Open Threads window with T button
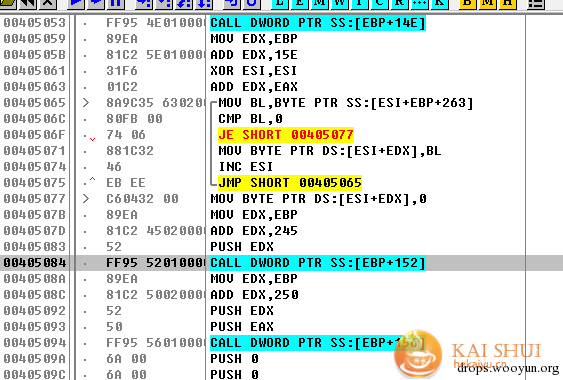This screenshot has height=380, width=563. point(359,4)
